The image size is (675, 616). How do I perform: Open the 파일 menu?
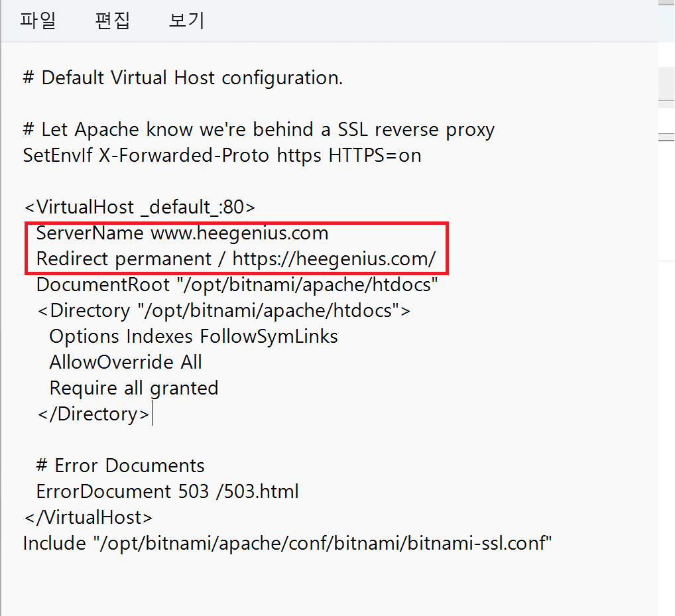(x=38, y=21)
